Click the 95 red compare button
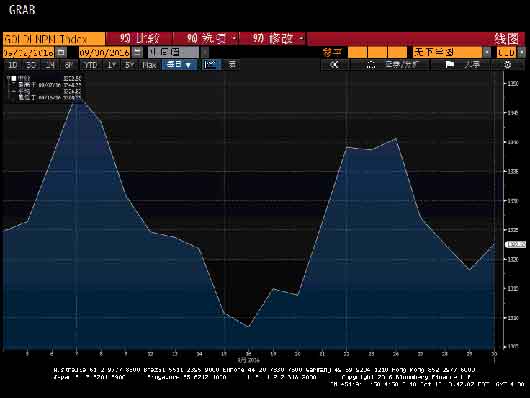Image resolution: width=530 pixels, height=398 pixels. [x=139, y=39]
